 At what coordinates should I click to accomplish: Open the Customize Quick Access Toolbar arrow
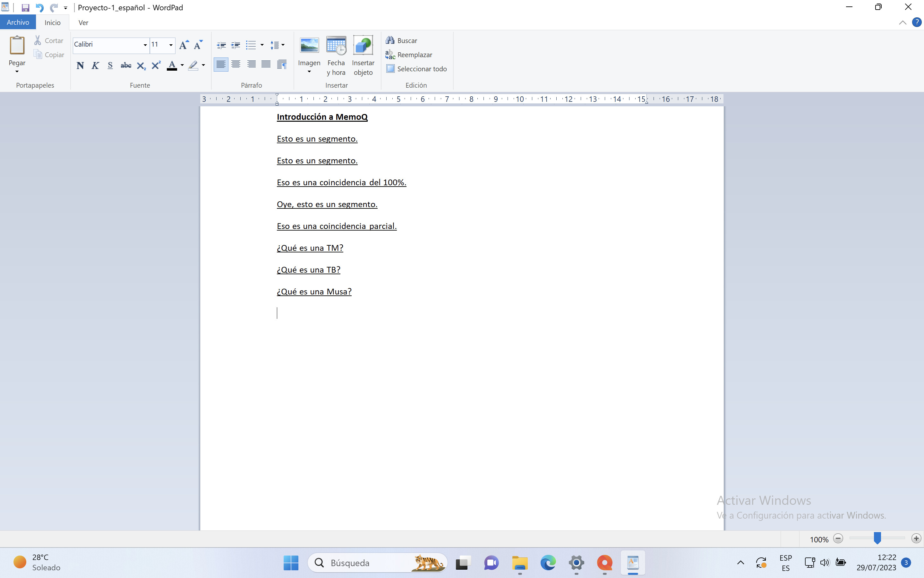coord(66,8)
